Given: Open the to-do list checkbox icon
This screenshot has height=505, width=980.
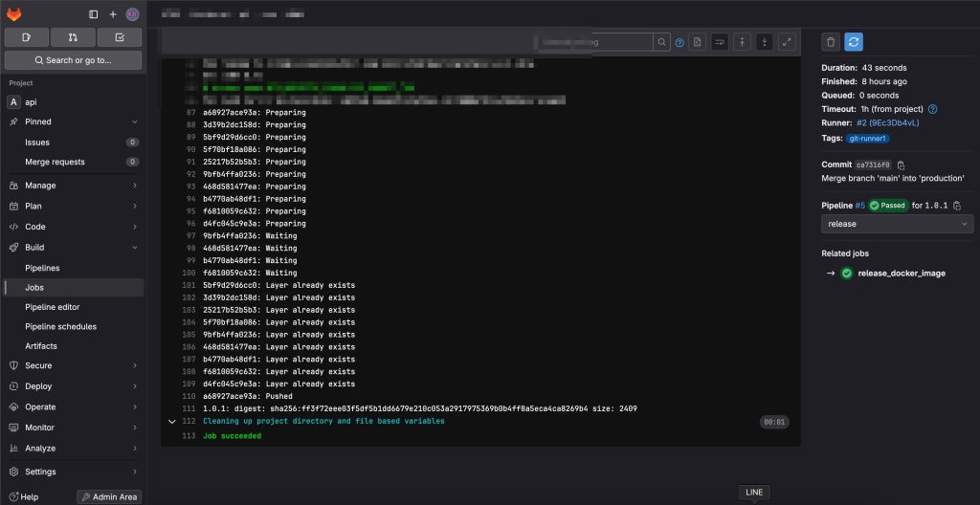Looking at the screenshot, I should tap(120, 37).
